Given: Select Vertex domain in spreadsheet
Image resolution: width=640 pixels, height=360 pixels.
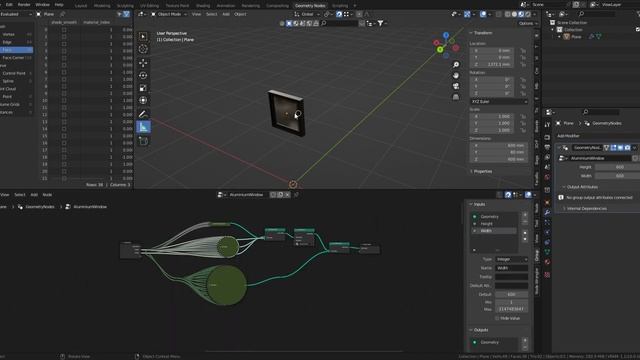Looking at the screenshot, I should (x=16, y=34).
